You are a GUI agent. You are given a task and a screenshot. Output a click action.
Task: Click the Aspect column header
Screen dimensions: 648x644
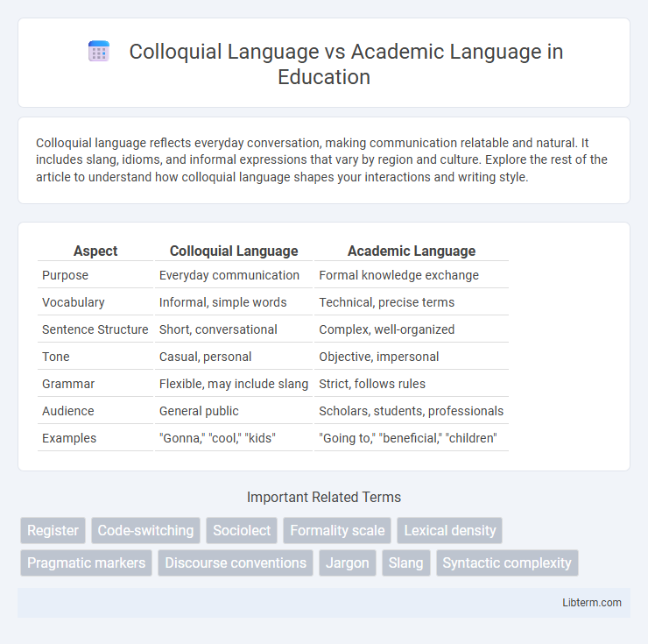[95, 251]
